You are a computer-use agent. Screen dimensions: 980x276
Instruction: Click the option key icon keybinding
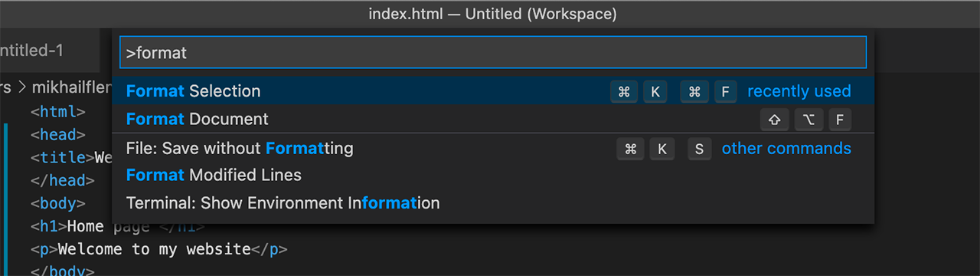click(808, 120)
